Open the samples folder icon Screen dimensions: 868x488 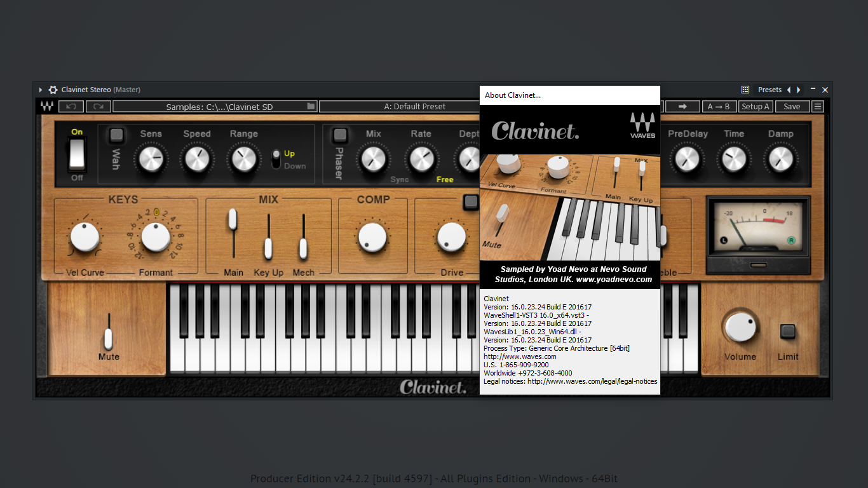click(x=311, y=107)
